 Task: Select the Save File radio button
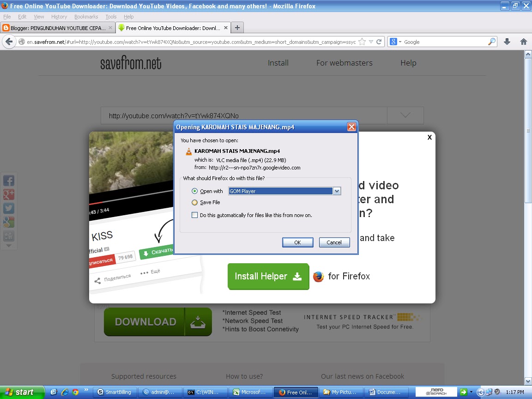coord(194,203)
